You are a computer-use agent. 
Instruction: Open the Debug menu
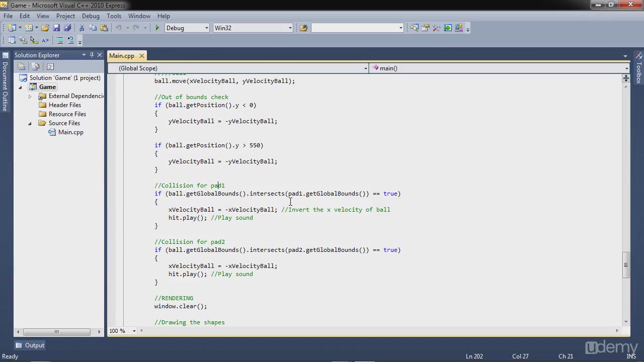91,16
